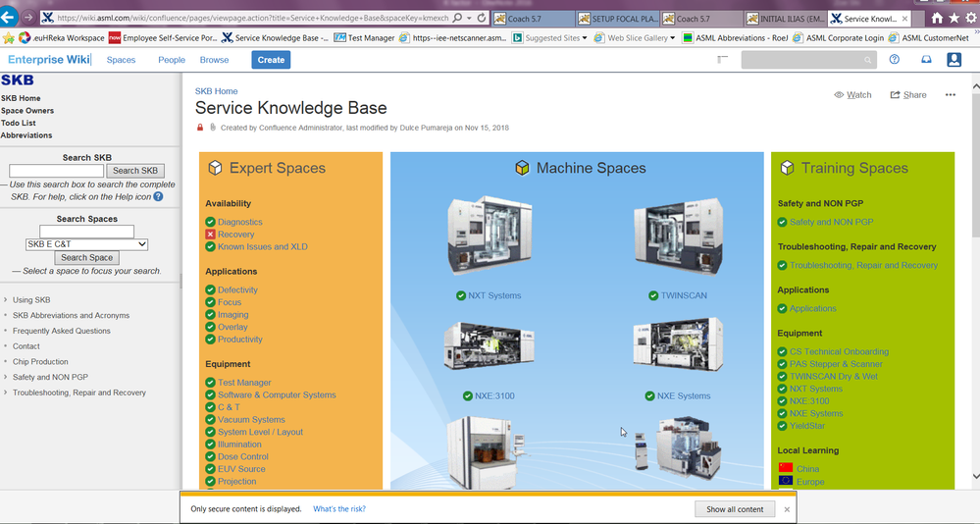Click the NXT Systems machine image
Image resolution: width=980 pixels, height=524 pixels.
pos(490,236)
